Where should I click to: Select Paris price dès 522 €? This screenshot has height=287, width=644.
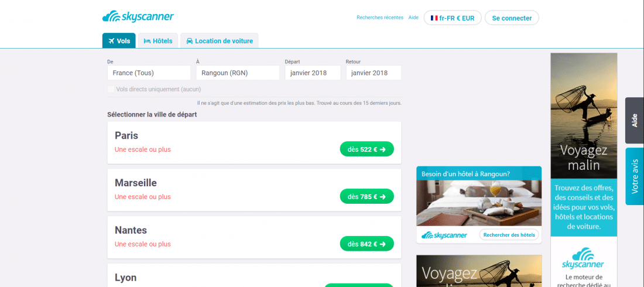(366, 149)
